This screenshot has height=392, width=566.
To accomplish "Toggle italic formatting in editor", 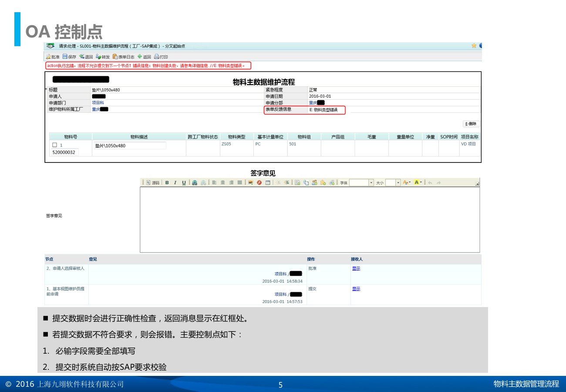I will point(175,182).
